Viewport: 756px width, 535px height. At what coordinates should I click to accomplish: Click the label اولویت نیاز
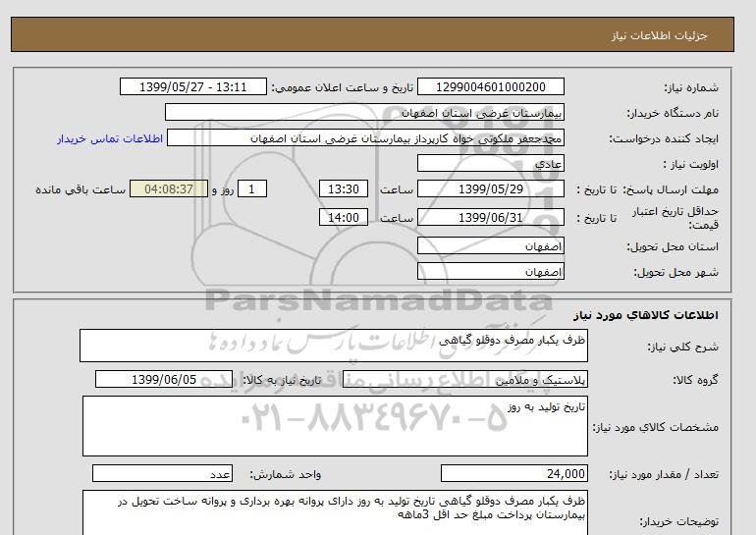pos(691,164)
